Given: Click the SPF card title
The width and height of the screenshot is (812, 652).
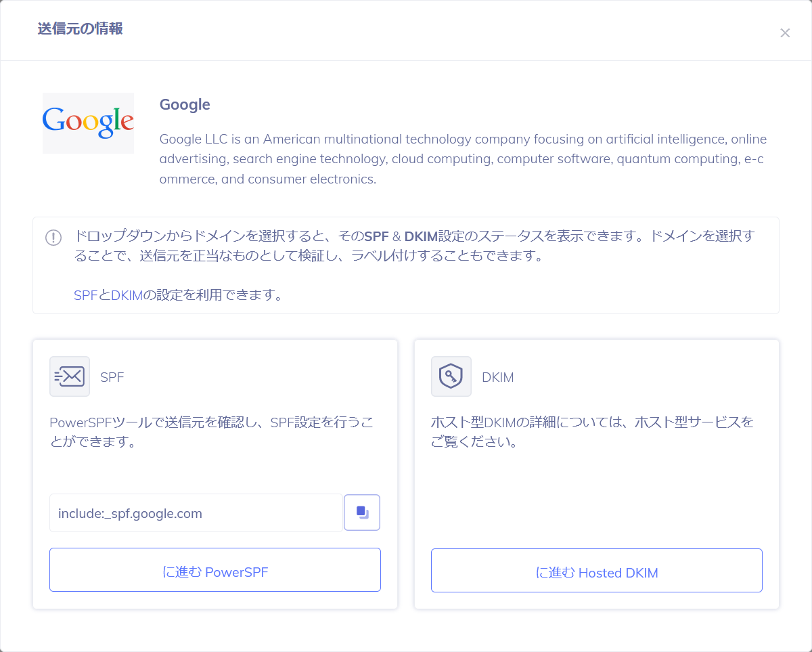Looking at the screenshot, I should pos(112,377).
